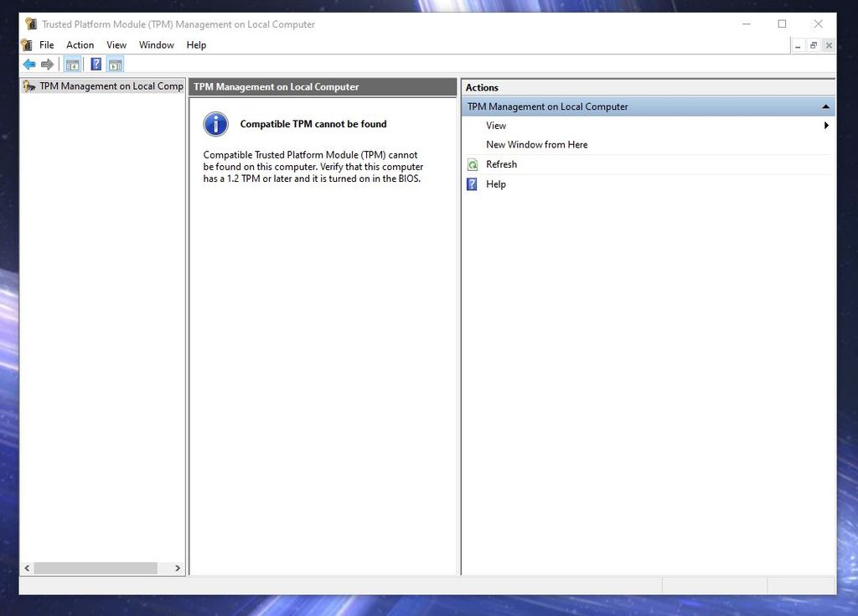Click the Forward navigation arrow in the toolbar
This screenshot has width=858, height=616.
(48, 64)
